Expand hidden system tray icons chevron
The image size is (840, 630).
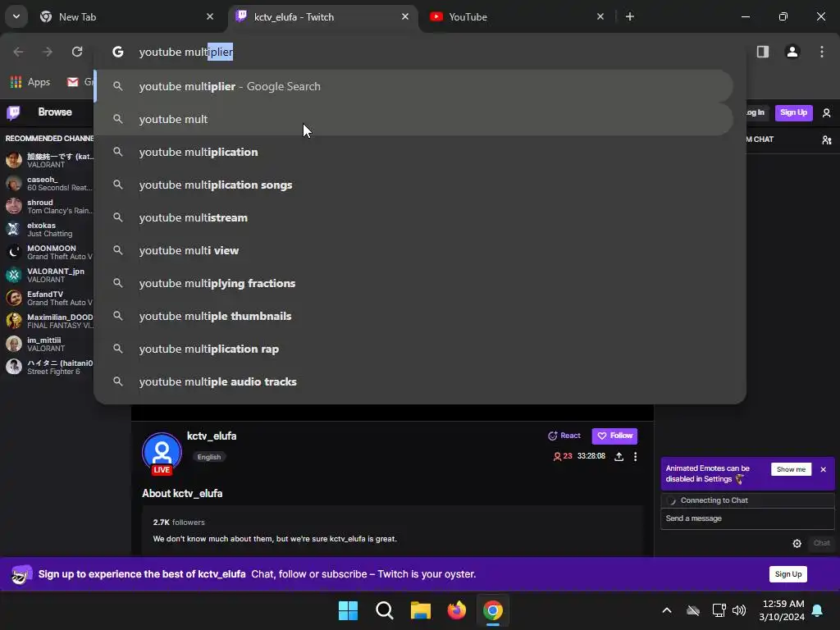click(667, 610)
